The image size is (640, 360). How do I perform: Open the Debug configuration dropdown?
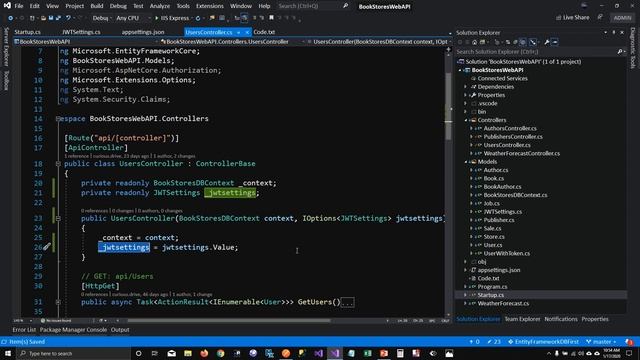[102, 18]
